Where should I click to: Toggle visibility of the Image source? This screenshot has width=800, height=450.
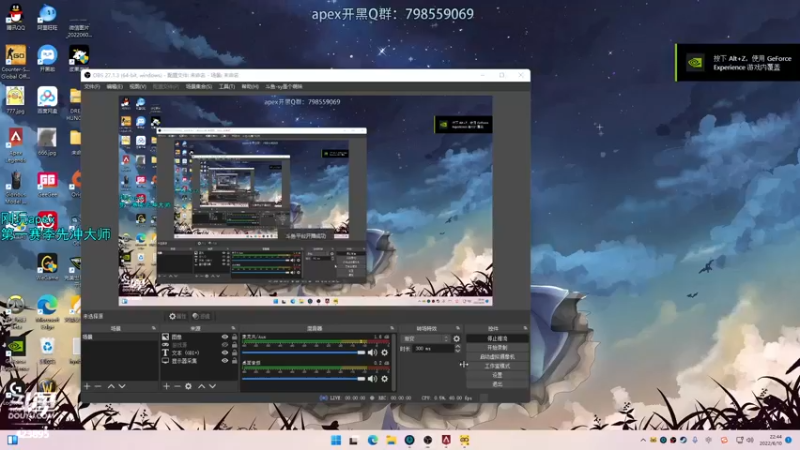pos(224,337)
